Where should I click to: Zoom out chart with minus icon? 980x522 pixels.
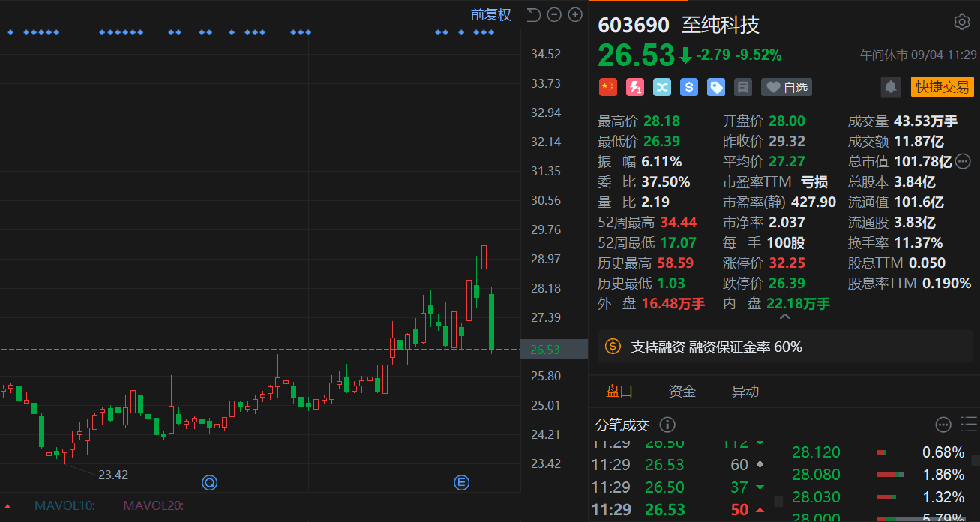(554, 14)
